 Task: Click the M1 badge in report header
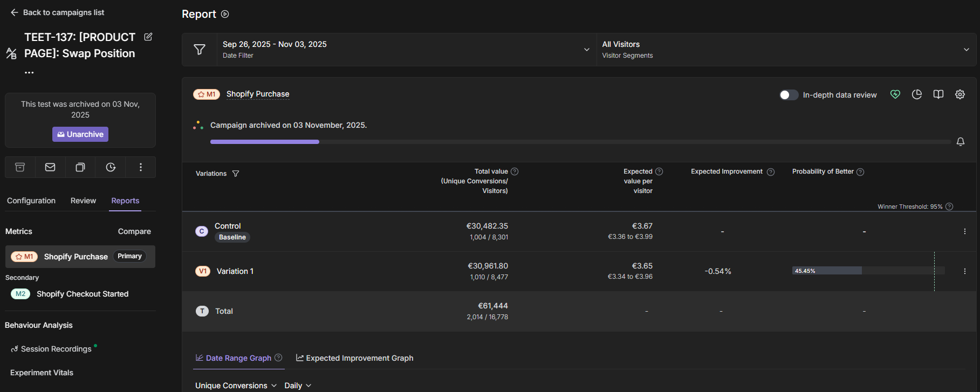[x=207, y=94]
